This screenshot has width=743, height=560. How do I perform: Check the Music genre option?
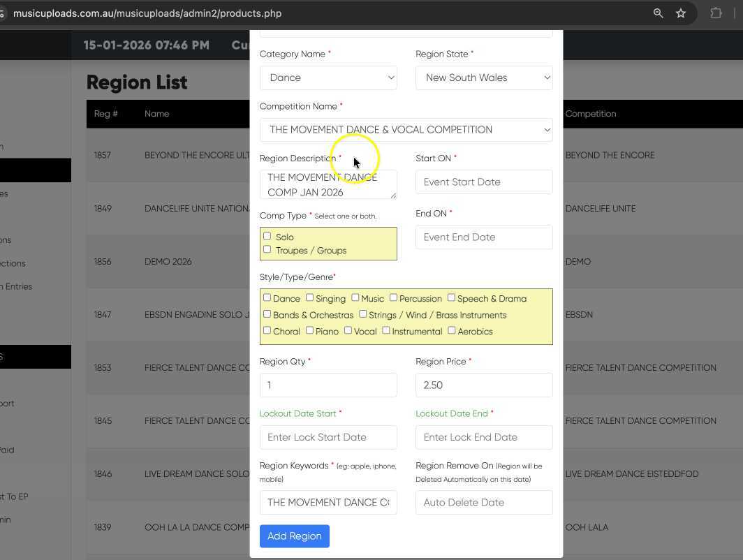(x=355, y=297)
